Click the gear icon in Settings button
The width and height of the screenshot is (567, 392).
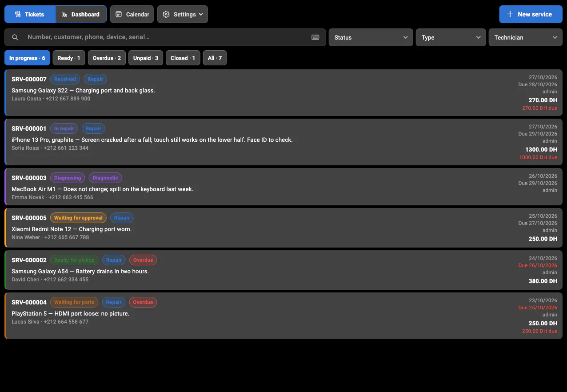point(166,14)
